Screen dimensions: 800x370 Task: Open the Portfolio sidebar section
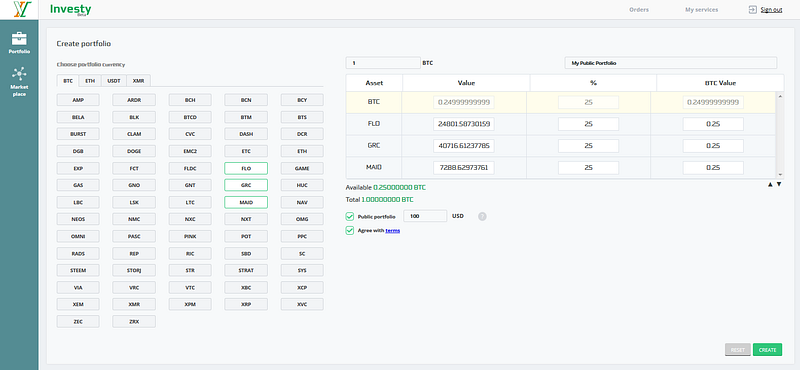tap(19, 43)
